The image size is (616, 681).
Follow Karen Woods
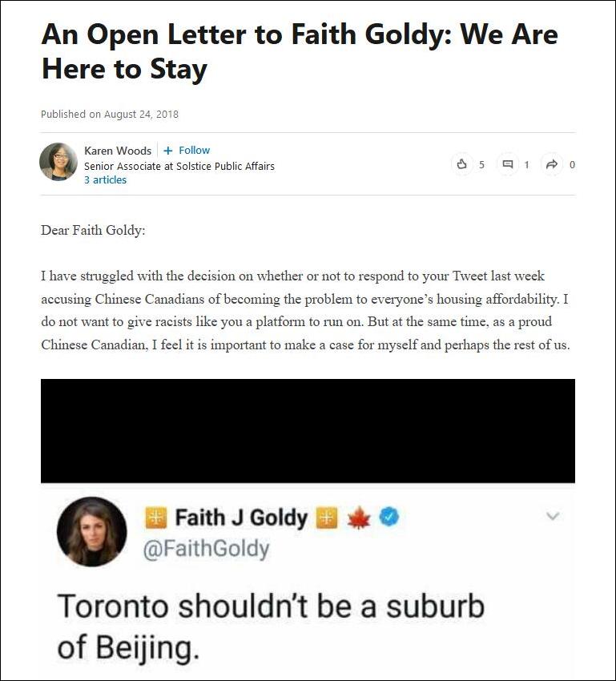pos(187,151)
